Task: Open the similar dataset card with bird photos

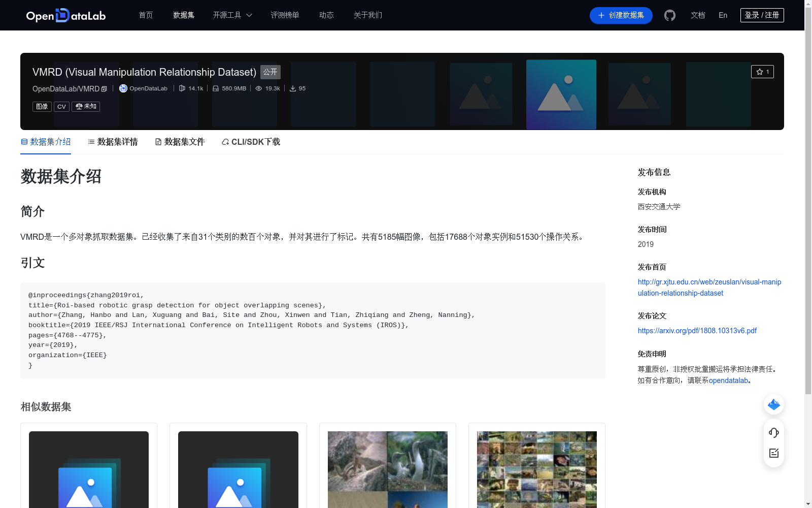Action: pyautogui.click(x=388, y=469)
